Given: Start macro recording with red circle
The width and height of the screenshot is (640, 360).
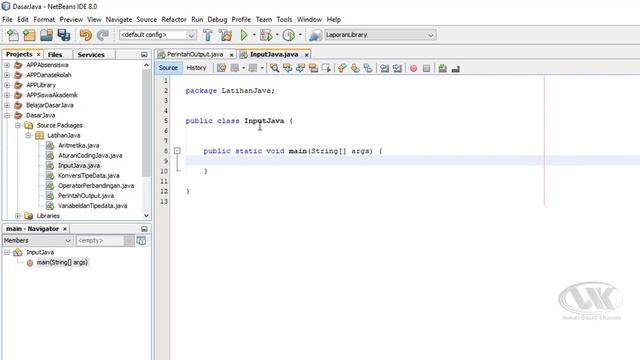Looking at the screenshot, I should tap(413, 68).
